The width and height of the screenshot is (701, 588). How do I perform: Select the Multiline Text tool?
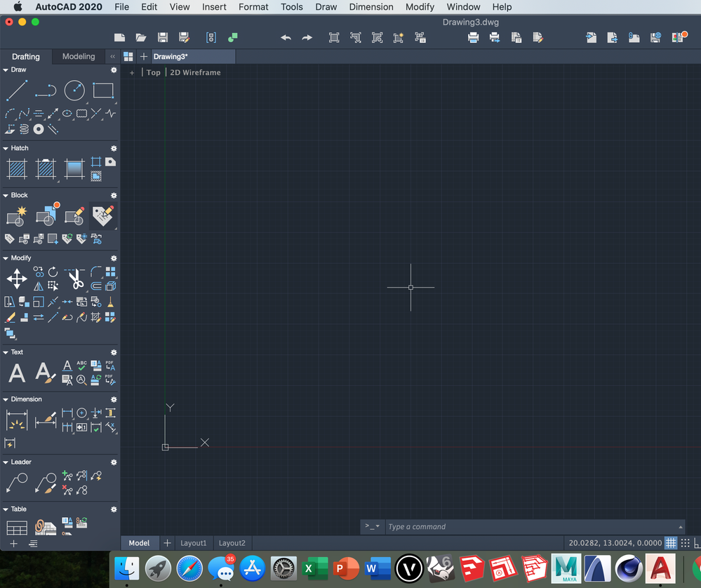coord(17,373)
